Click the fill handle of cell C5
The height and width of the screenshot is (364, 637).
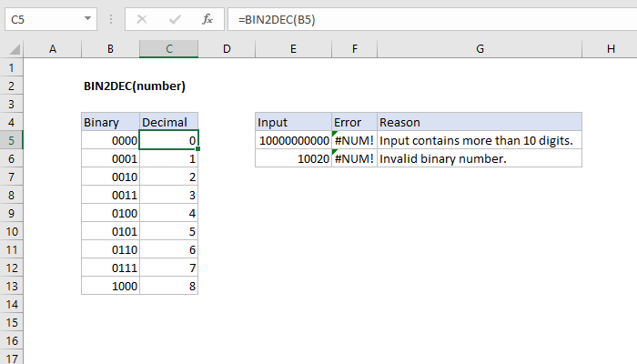coord(197,149)
